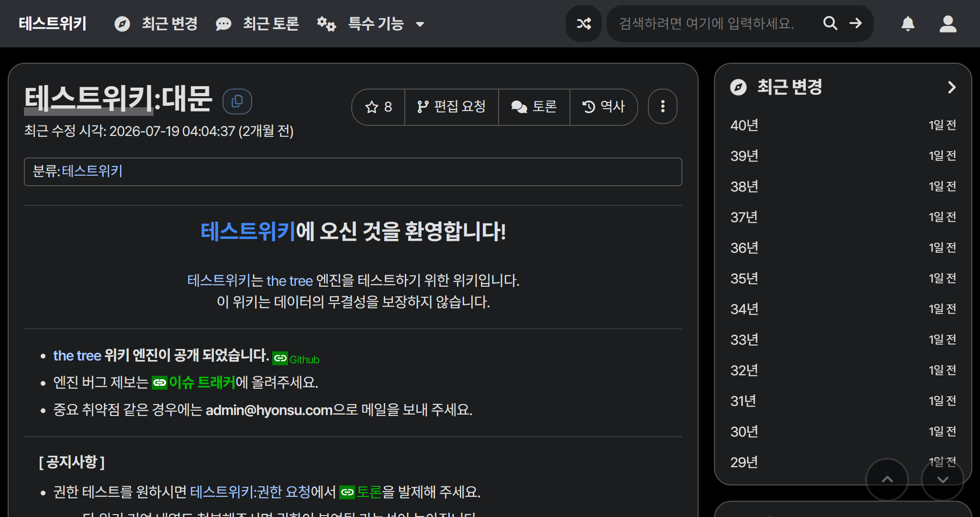Click the compass icon in the 최근 변경 sidebar header
The image size is (980, 517).
tap(738, 87)
